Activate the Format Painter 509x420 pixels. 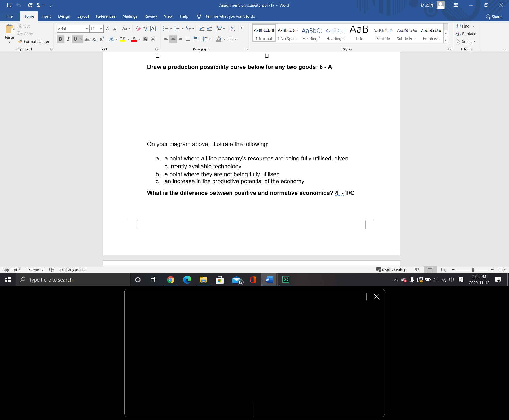pos(34,41)
